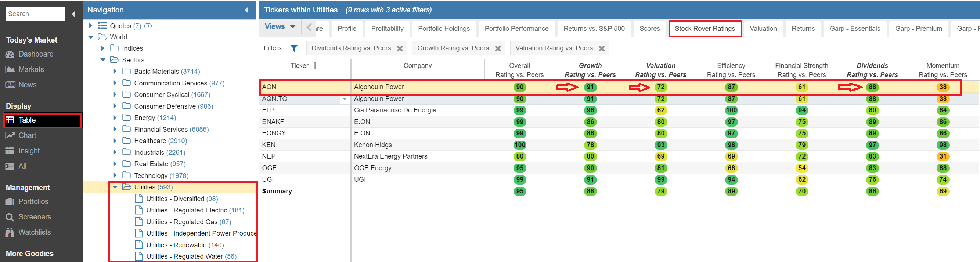
Task: Remove Dividends Rating vs. Peers filter
Action: (x=400, y=49)
